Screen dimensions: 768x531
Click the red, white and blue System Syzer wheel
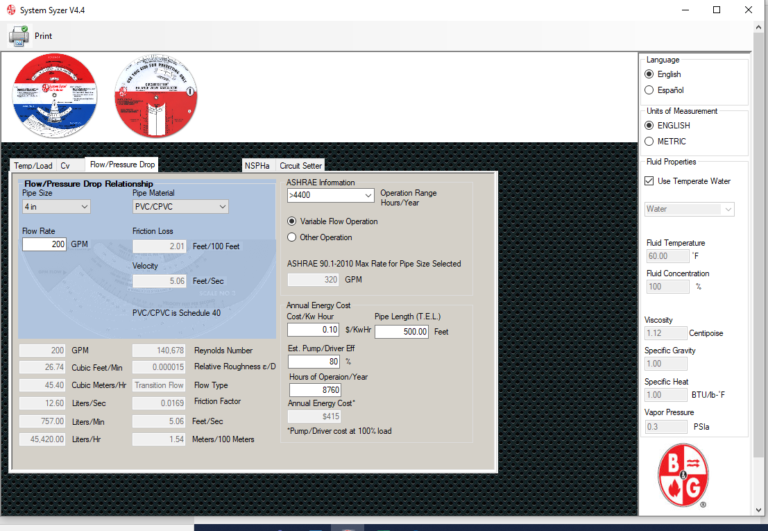pyautogui.click(x=55, y=96)
